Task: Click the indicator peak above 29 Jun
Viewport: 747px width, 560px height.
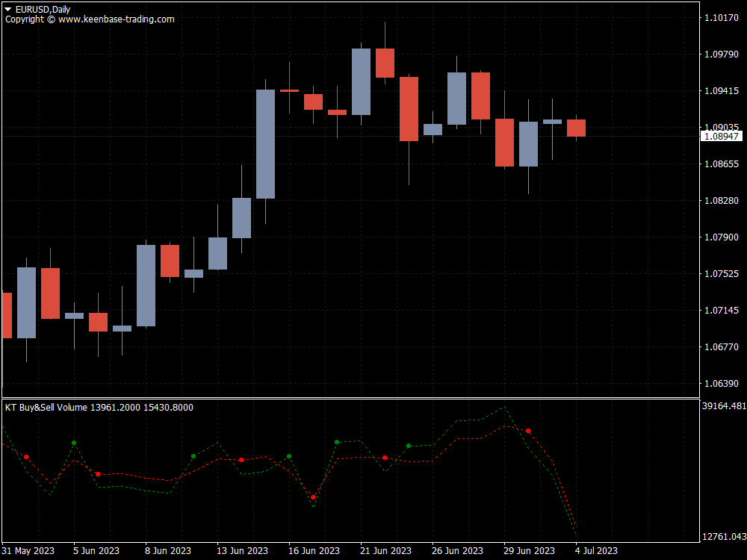Action: 505,407
